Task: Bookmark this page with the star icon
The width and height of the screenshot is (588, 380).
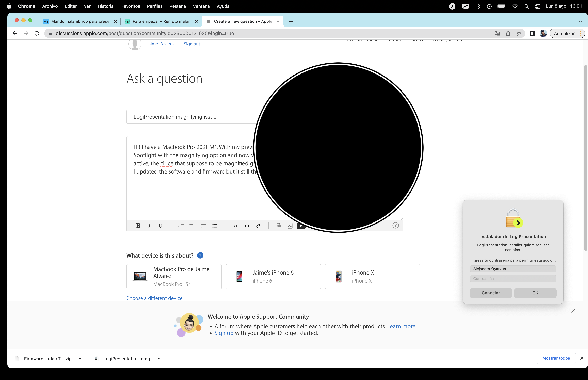Action: [519, 33]
